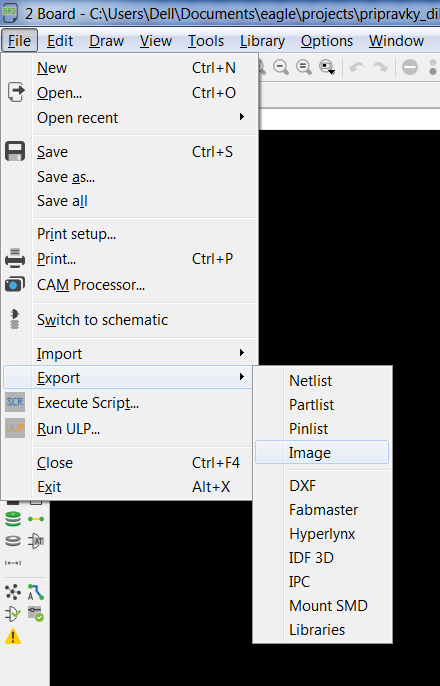Click the ERC gate-with-checkmark icon

pos(13,614)
